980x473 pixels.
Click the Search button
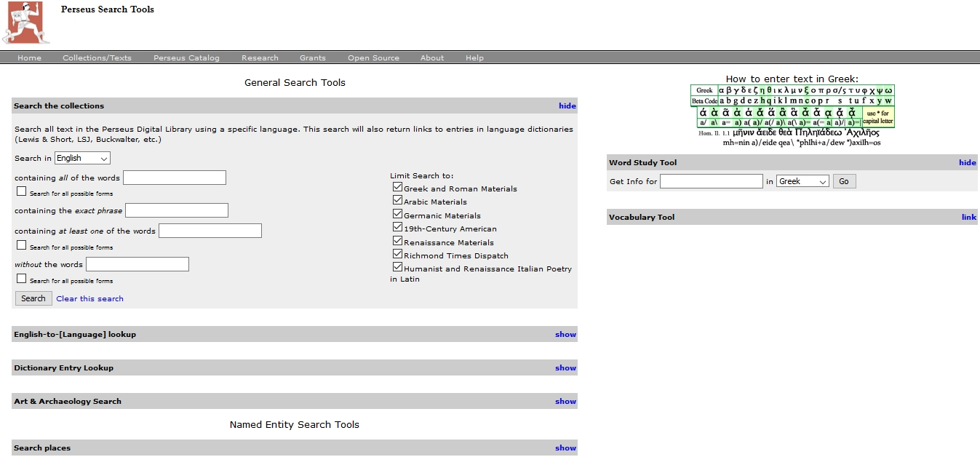[33, 298]
